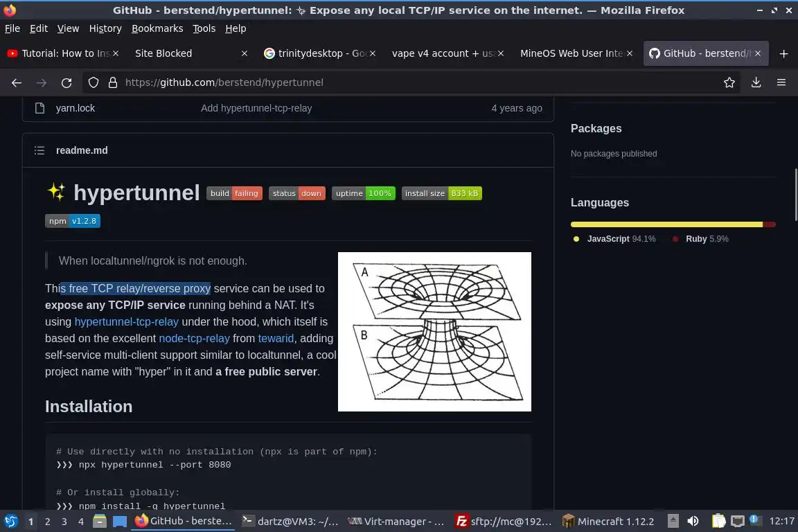Switch to the Site Blocked tab
The width and height of the screenshot is (798, 532).
(x=189, y=53)
